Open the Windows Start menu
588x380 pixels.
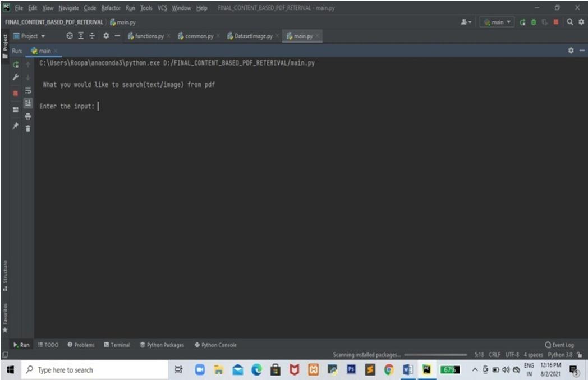11,370
